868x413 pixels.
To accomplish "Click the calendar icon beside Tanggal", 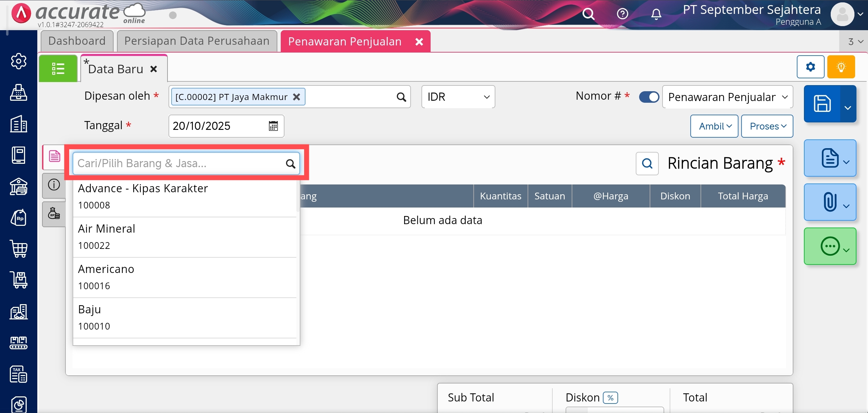I will click(273, 126).
